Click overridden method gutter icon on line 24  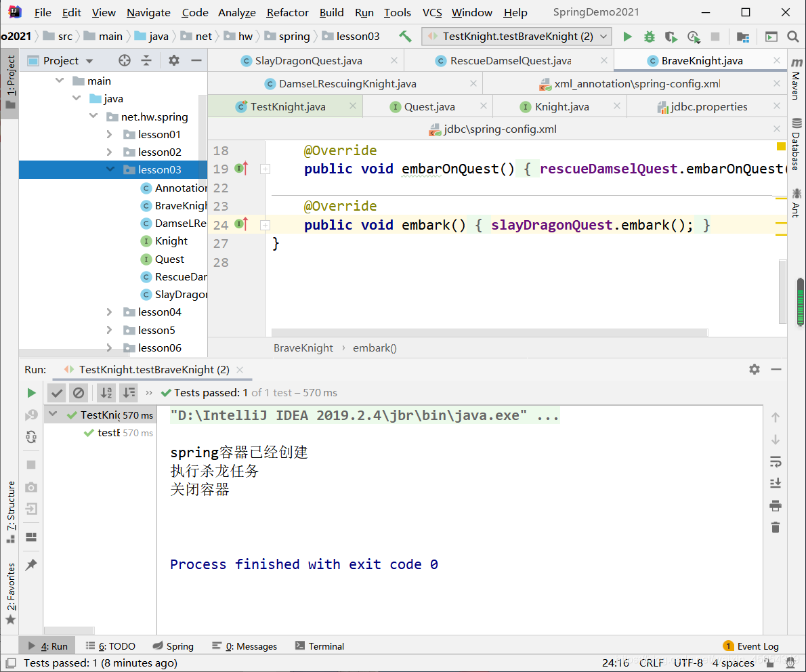coord(242,224)
